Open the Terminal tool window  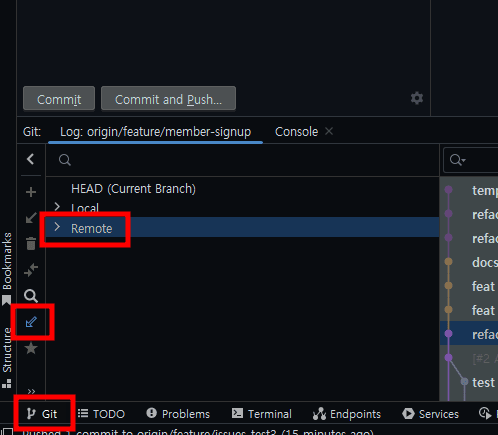[x=262, y=414]
